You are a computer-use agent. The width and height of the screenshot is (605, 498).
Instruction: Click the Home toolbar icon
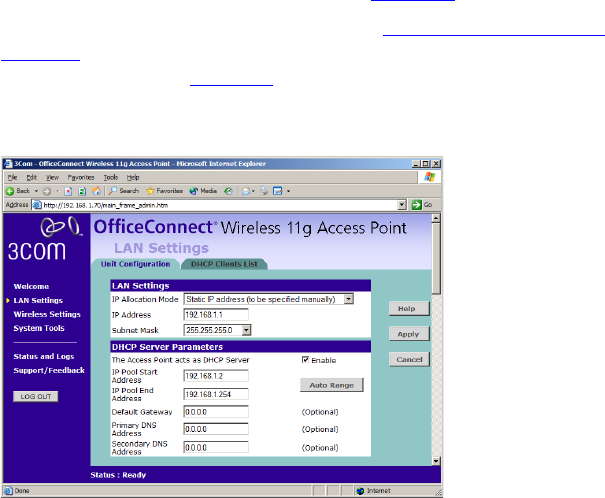(x=96, y=191)
